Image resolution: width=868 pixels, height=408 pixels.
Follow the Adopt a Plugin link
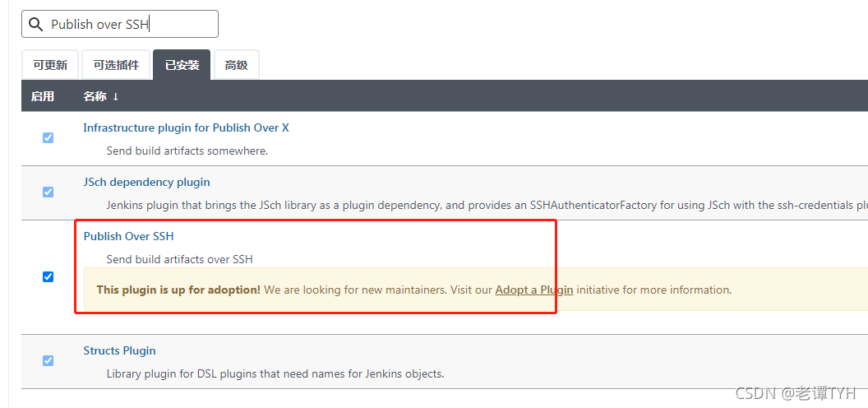[x=534, y=290]
